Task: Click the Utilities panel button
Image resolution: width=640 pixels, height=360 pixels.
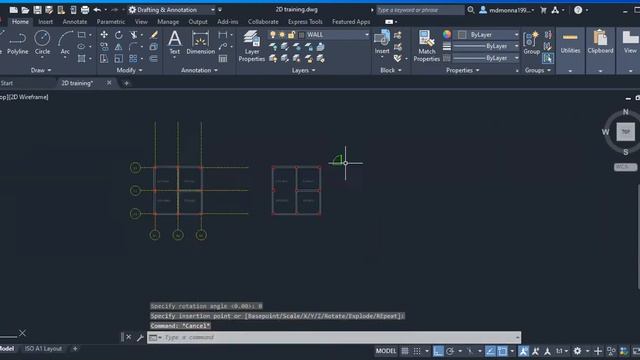Action: point(570,43)
